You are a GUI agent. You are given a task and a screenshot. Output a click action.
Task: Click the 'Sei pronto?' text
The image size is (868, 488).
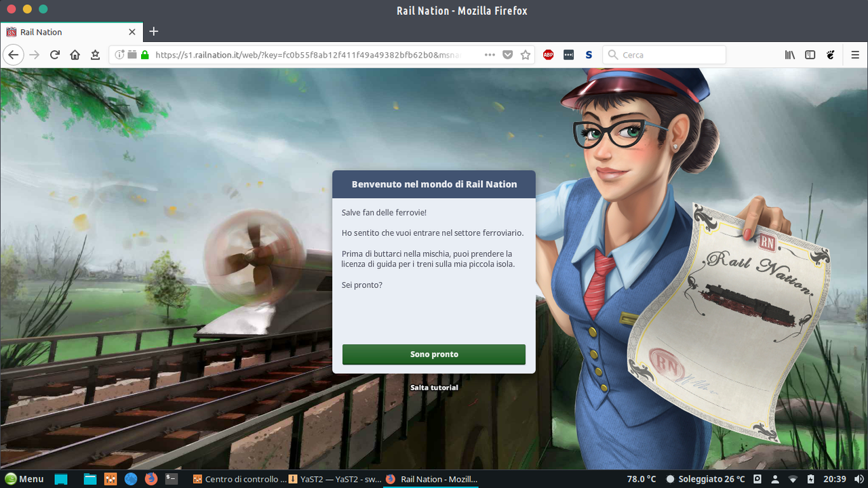coord(362,285)
